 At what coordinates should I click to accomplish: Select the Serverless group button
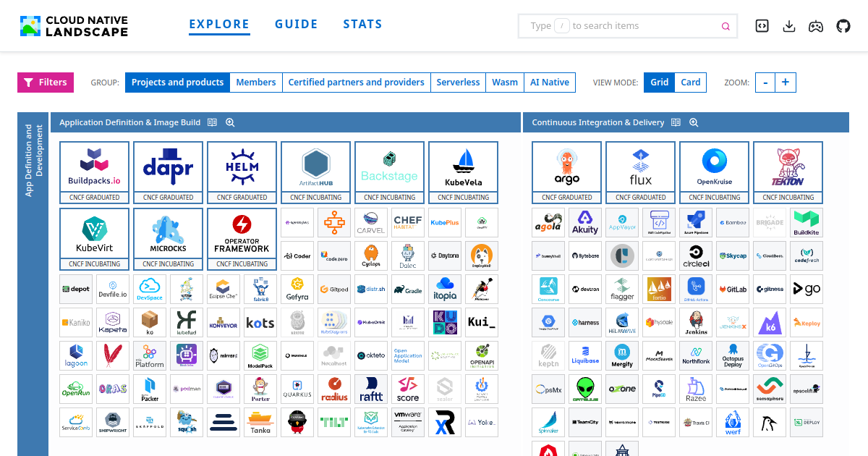458,83
